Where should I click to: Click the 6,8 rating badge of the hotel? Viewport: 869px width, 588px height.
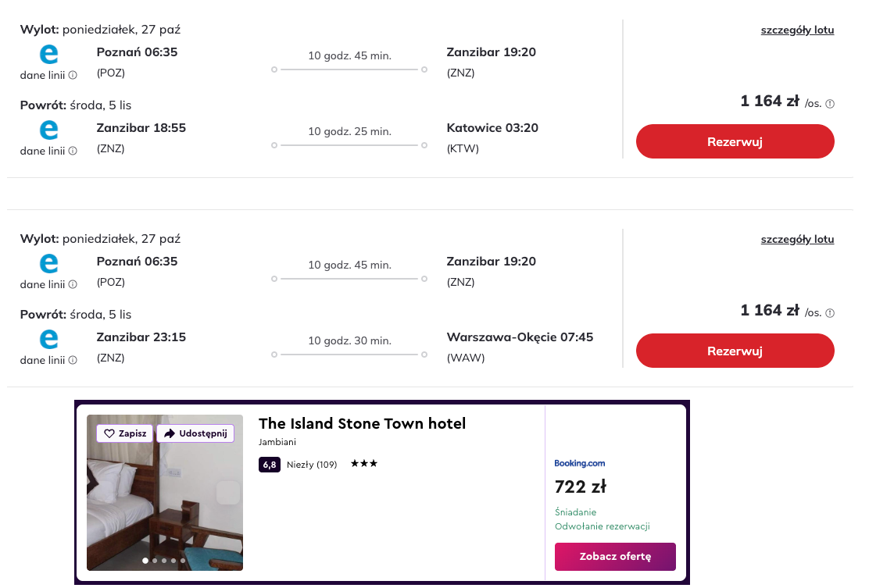pos(269,465)
